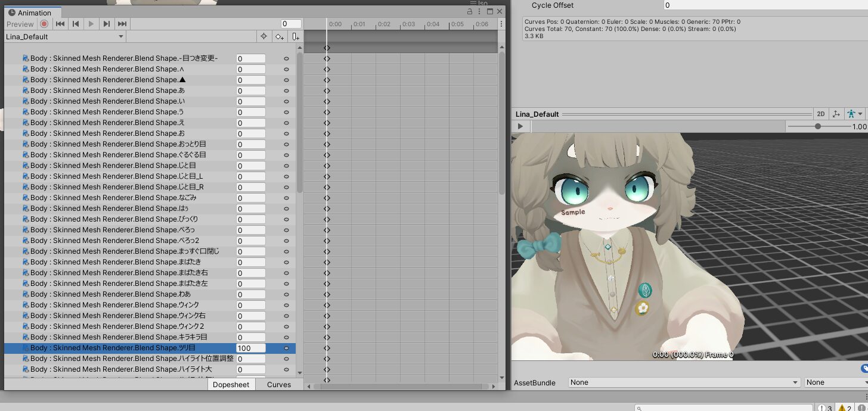The image size is (868, 411).
Task: Open the filter by selection icon
Action: click(x=264, y=36)
